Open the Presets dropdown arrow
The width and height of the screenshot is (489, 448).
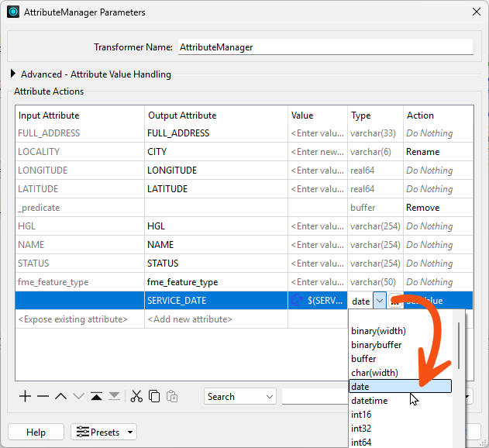(130, 432)
